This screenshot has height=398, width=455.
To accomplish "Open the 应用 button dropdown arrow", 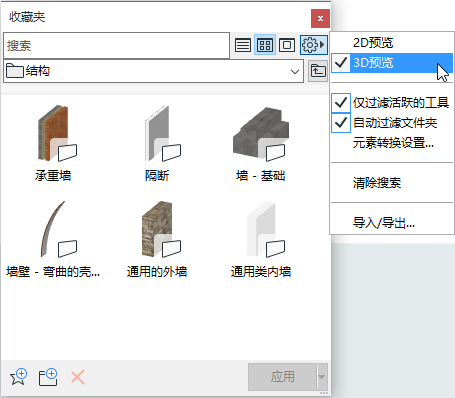I will tap(322, 377).
